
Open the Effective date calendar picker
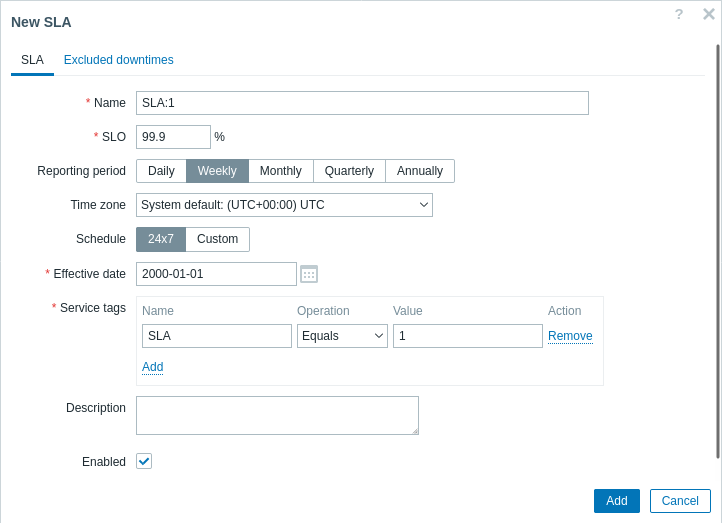tap(309, 274)
